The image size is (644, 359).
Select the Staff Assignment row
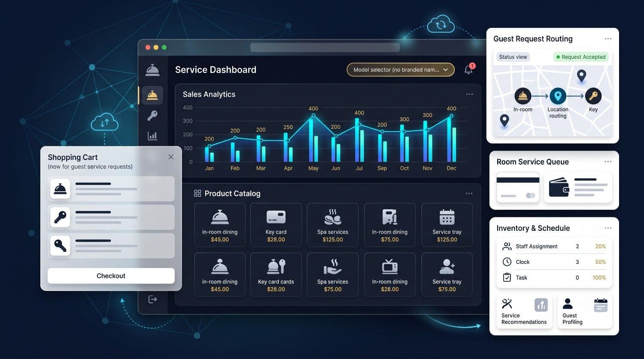click(x=554, y=246)
